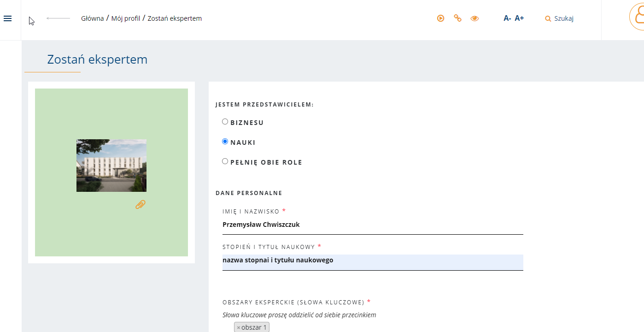Focus the Stopień i tytuł naukowy field
644x332 pixels.
372,261
